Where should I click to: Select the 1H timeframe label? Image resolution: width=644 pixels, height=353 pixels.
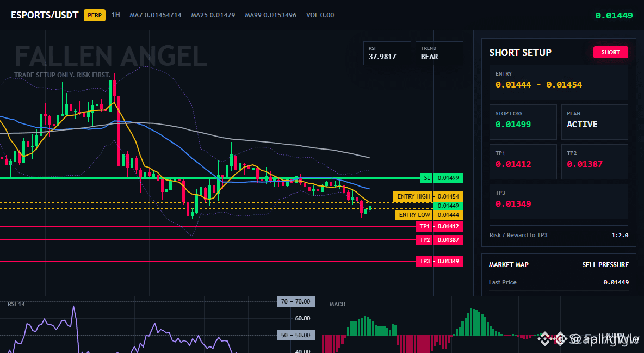pyautogui.click(x=116, y=15)
